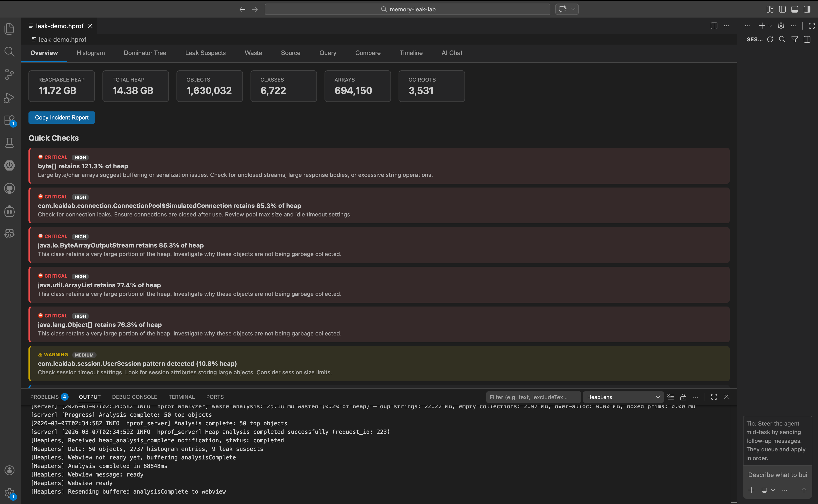
Task: Click the Copy Incident Report button
Action: point(61,117)
